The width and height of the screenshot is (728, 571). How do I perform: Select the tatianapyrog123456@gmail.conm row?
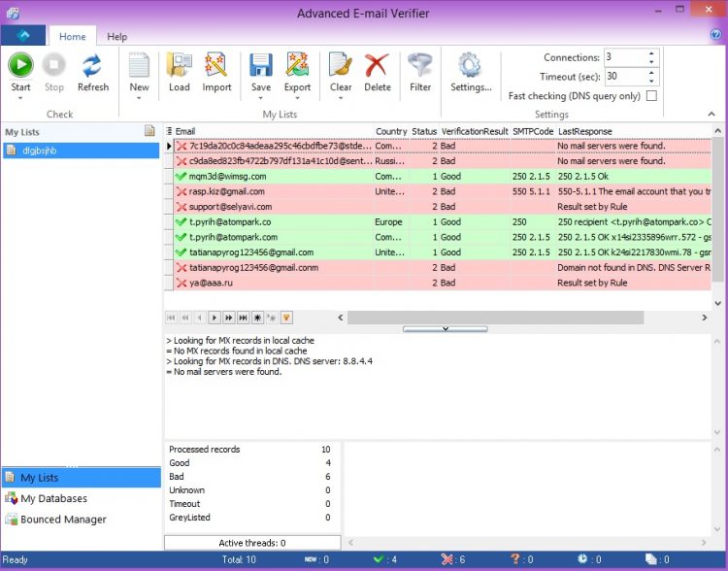tap(438, 268)
